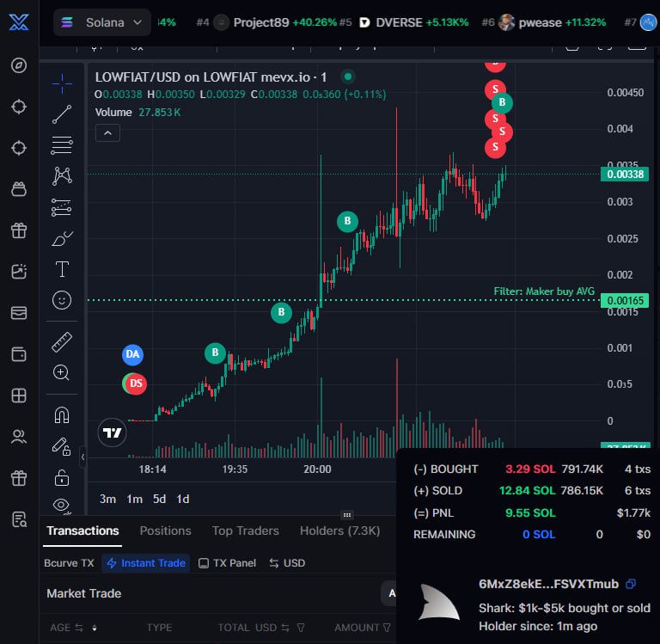
Task: Click the DS marker on chart
Action: (x=135, y=383)
